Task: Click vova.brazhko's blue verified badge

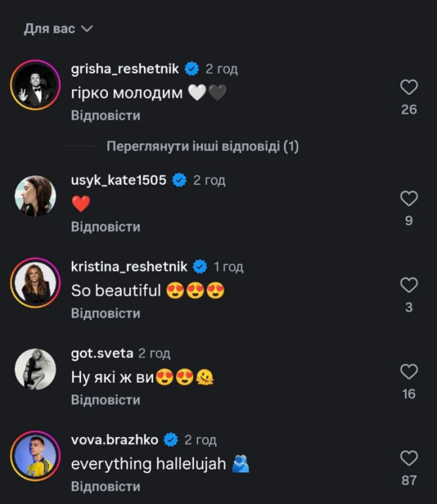Action: pyautogui.click(x=171, y=440)
